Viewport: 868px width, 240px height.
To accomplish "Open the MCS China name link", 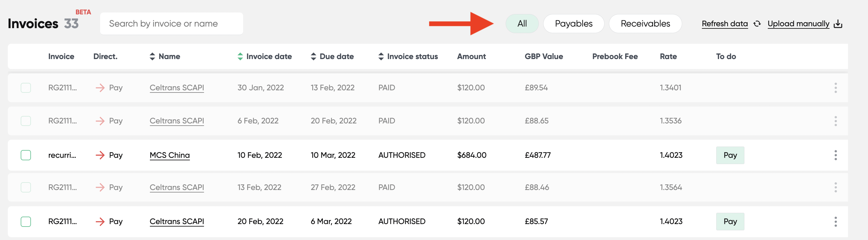I will coord(170,155).
